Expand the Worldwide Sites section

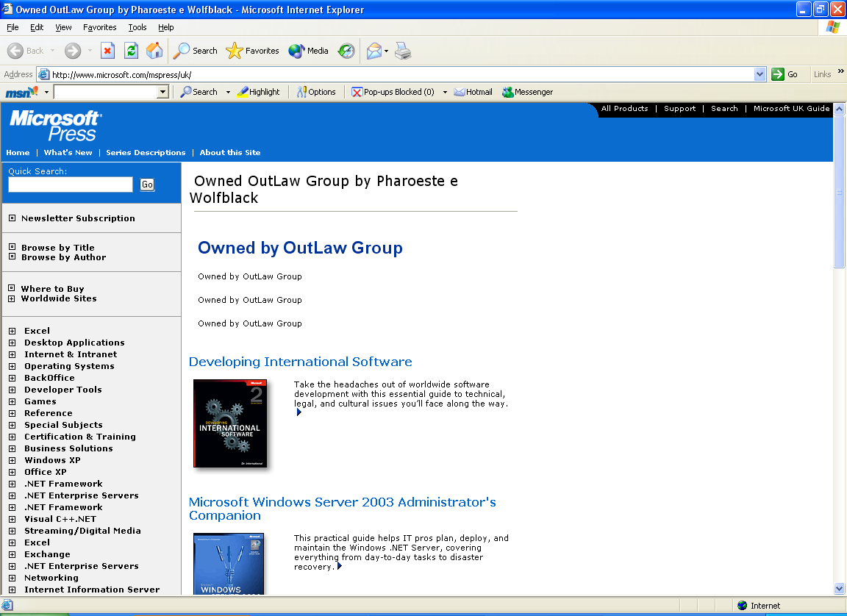[11, 298]
